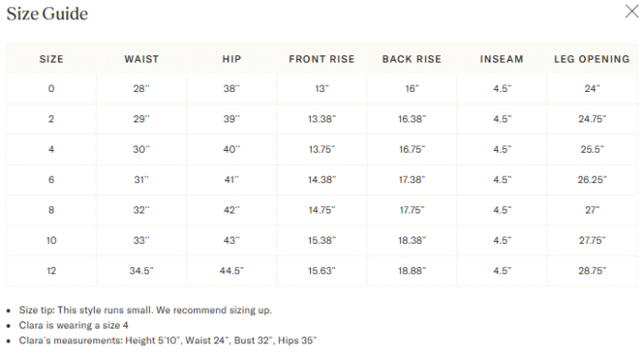
Task: Click the SIZE column header
Action: (52, 59)
